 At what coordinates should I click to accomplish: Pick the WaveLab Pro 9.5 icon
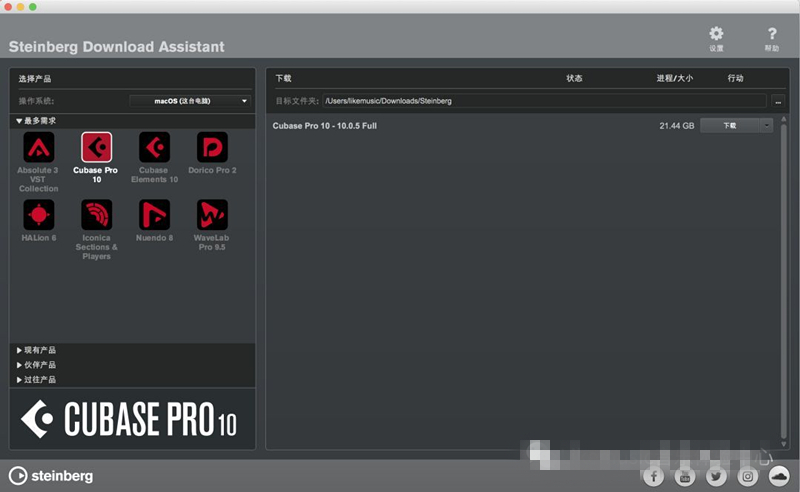pos(212,215)
